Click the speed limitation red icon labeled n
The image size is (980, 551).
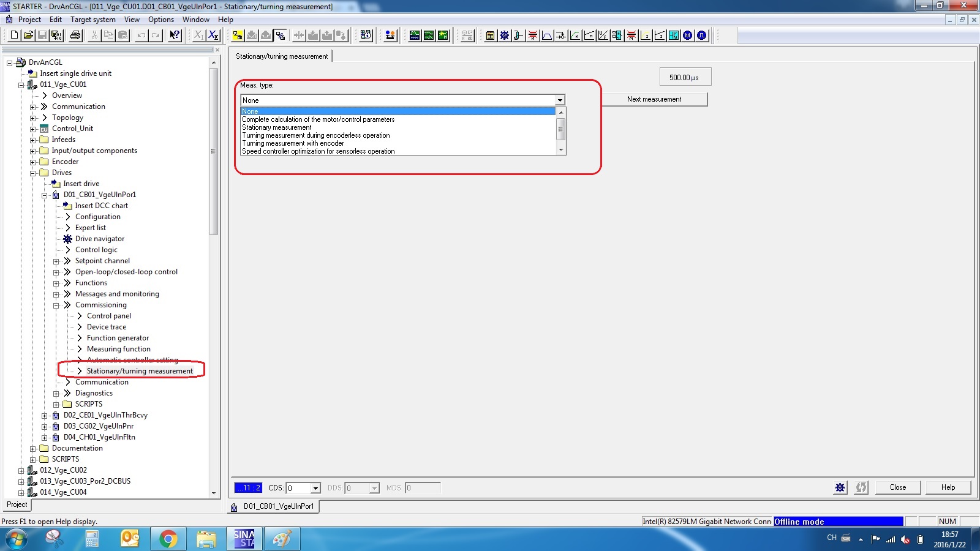(532, 36)
